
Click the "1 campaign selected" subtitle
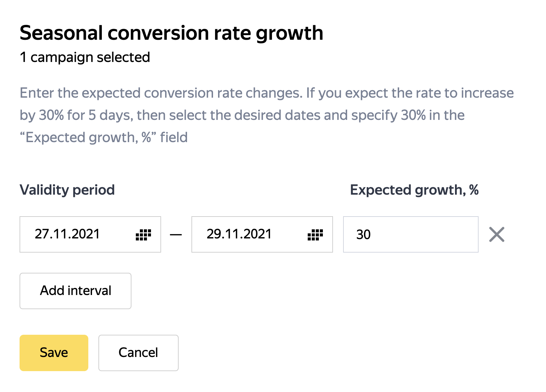[85, 57]
